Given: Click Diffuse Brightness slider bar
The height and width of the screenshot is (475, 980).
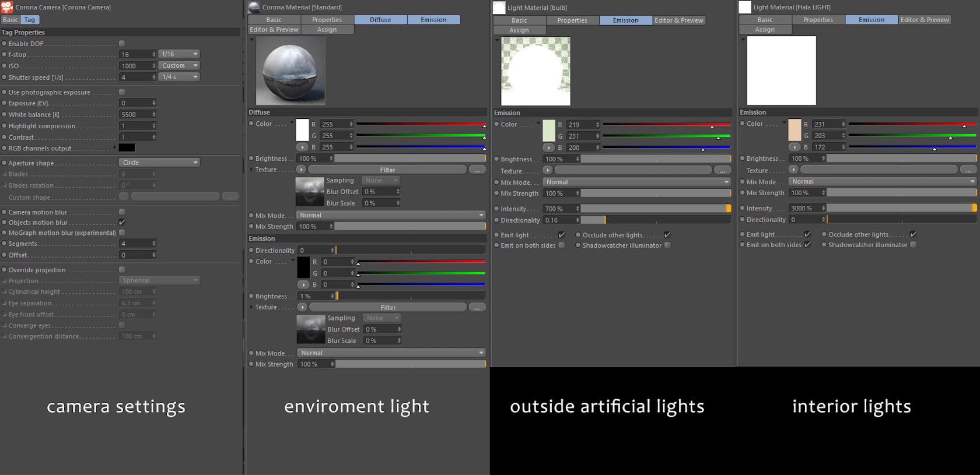Looking at the screenshot, I should [x=410, y=159].
